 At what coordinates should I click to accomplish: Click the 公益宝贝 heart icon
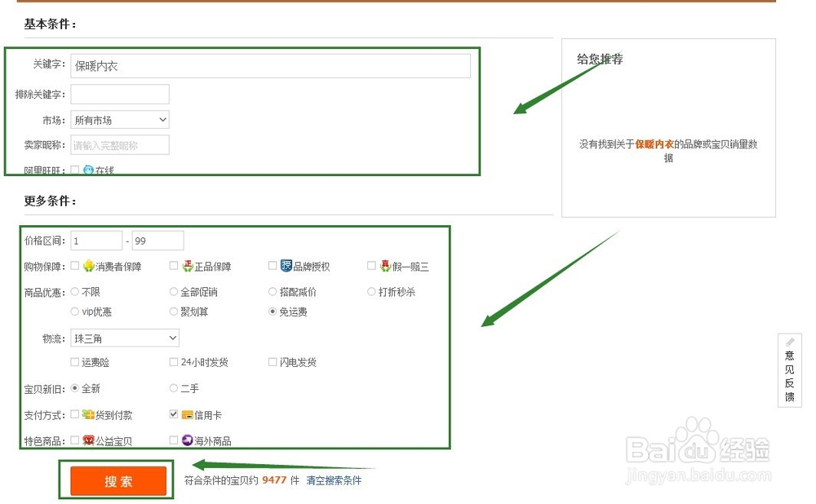[86, 440]
